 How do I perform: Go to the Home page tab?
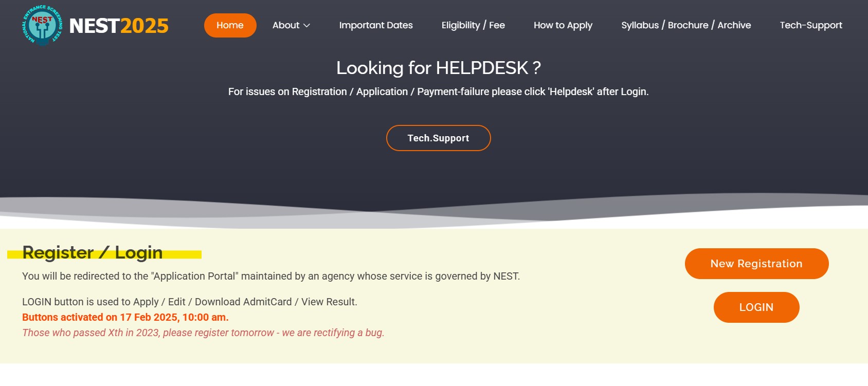pos(230,25)
